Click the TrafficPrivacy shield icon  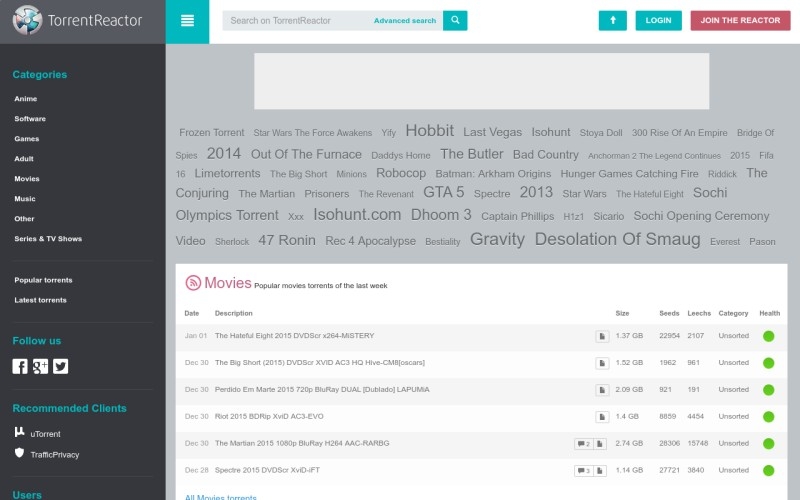[x=19, y=453]
